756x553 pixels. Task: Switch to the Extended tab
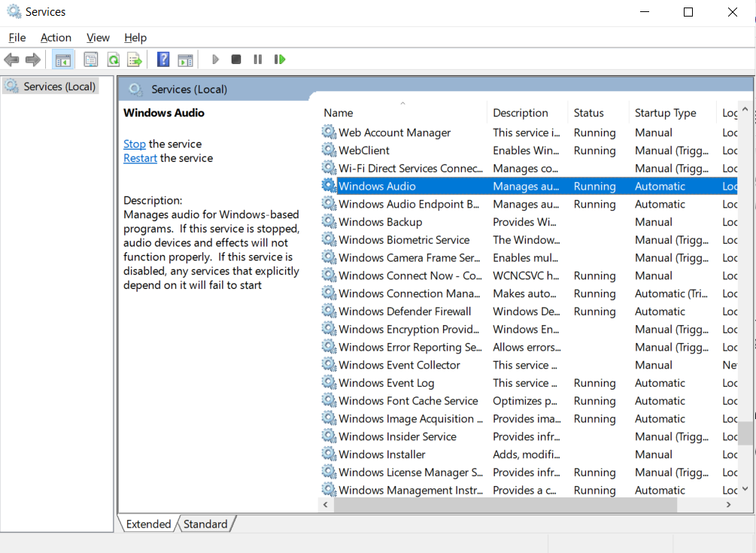pos(148,524)
